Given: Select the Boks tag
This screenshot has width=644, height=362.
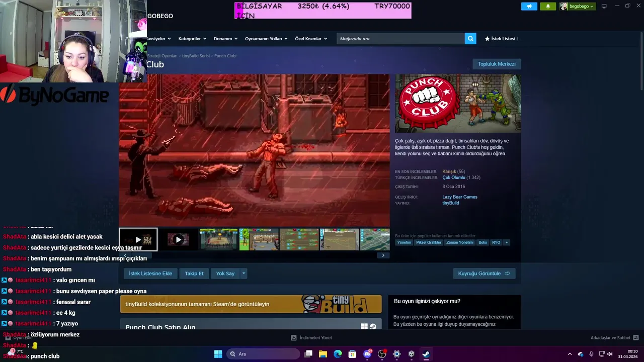Looking at the screenshot, I should click(483, 242).
